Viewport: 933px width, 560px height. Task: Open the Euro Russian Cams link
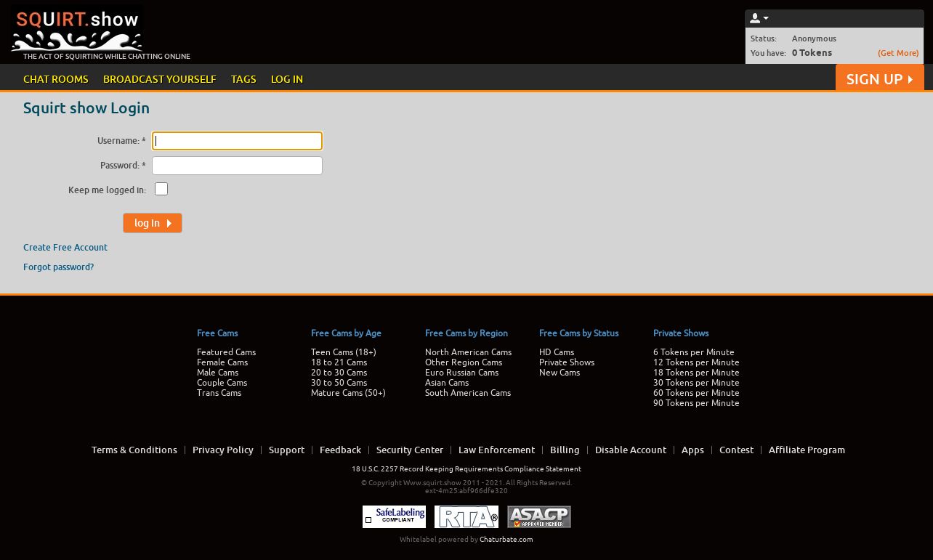461,372
